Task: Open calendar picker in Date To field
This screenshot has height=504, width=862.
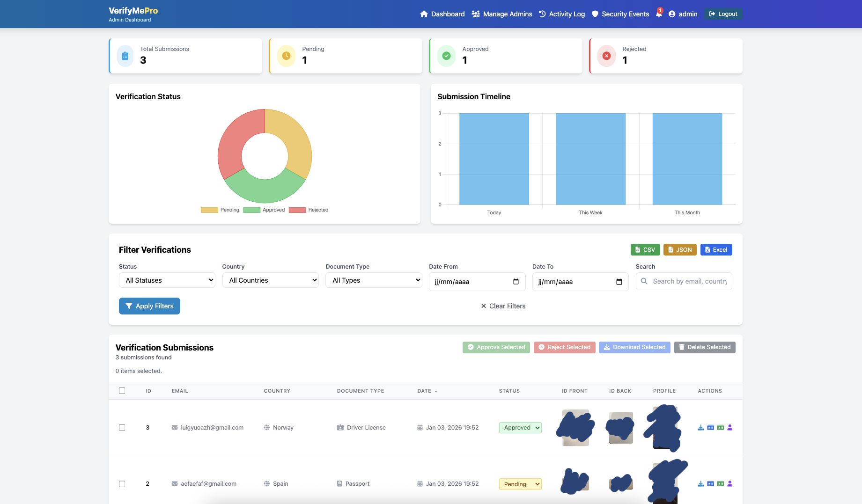Action: [x=619, y=282]
